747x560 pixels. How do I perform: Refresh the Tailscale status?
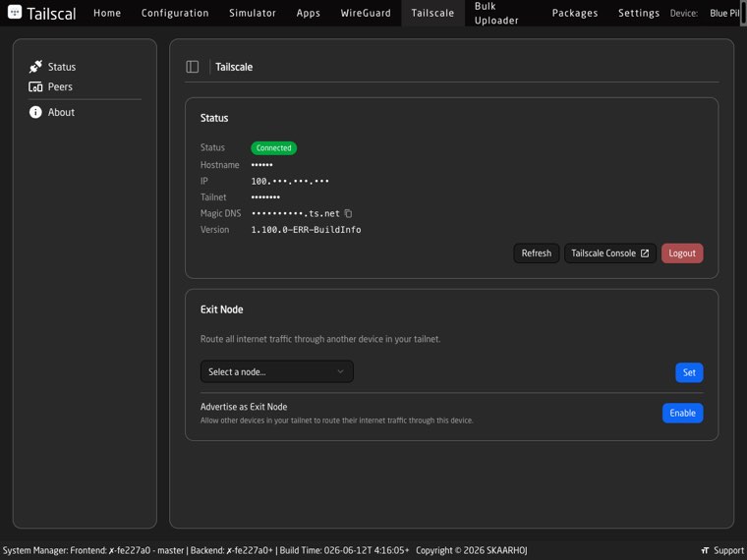point(537,253)
